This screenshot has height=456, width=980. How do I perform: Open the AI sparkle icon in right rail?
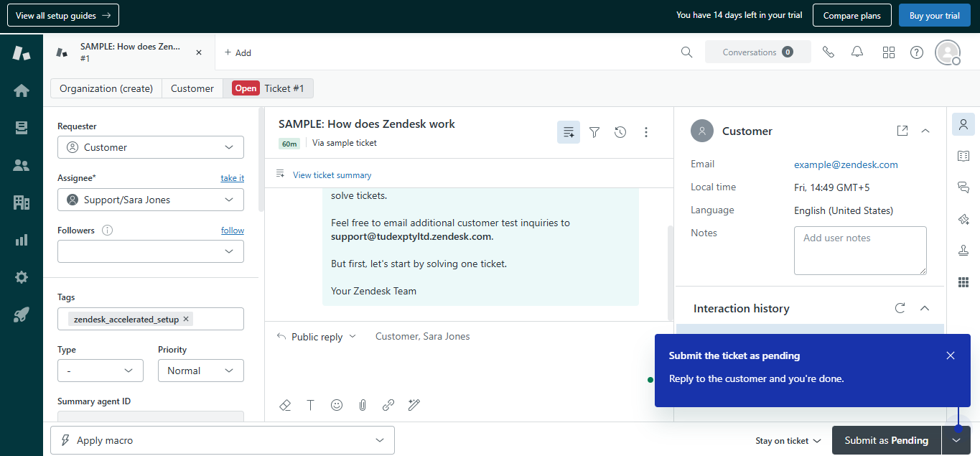(x=963, y=219)
